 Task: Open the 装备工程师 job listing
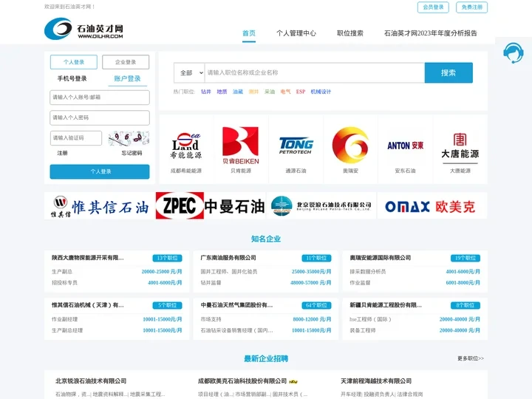(362, 330)
